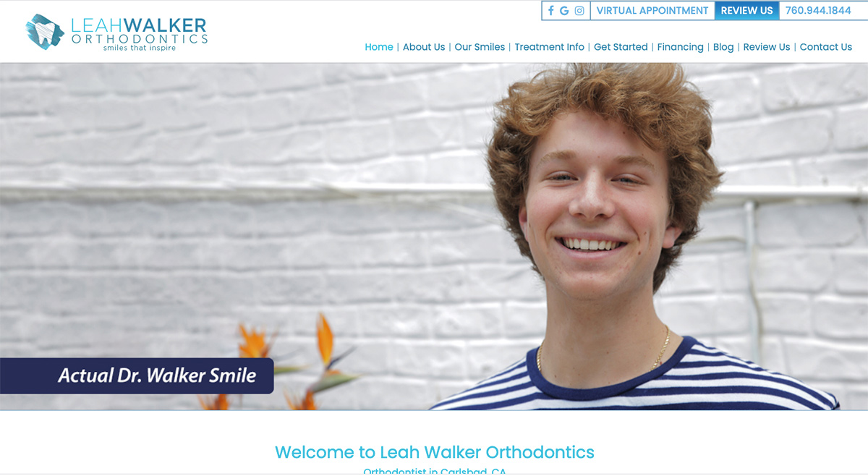Click the Leah Walker Orthodontics logo text

(140, 33)
